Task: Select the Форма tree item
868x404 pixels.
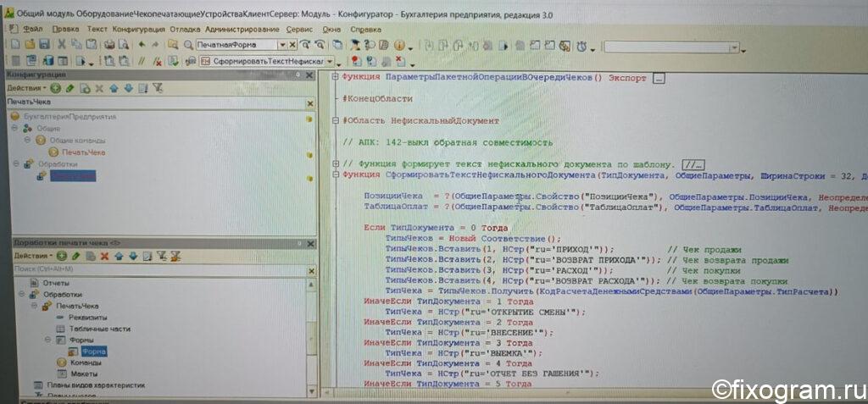Action: click(x=93, y=351)
